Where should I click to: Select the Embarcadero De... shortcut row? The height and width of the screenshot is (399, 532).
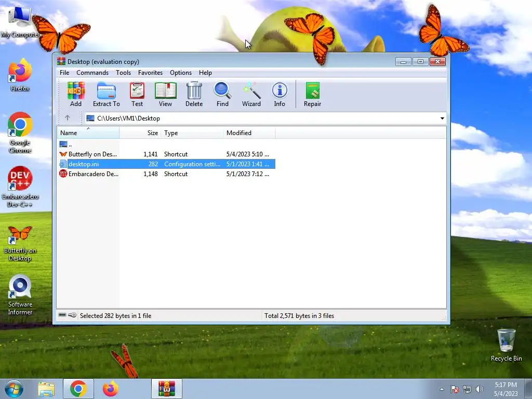click(x=166, y=174)
